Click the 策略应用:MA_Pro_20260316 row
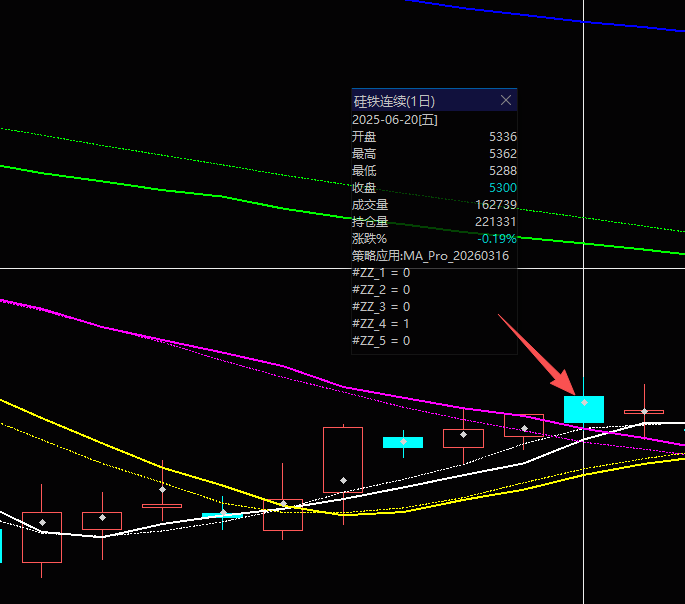The height and width of the screenshot is (604, 685). point(430,256)
